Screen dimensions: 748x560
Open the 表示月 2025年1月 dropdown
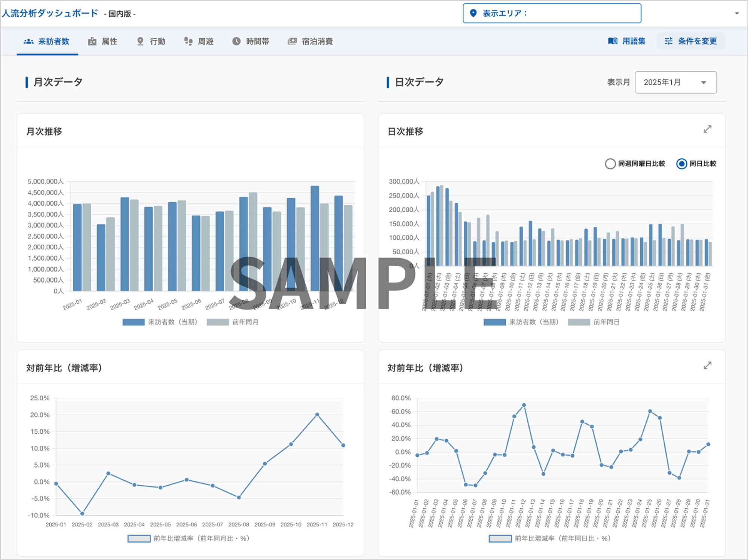(x=676, y=82)
